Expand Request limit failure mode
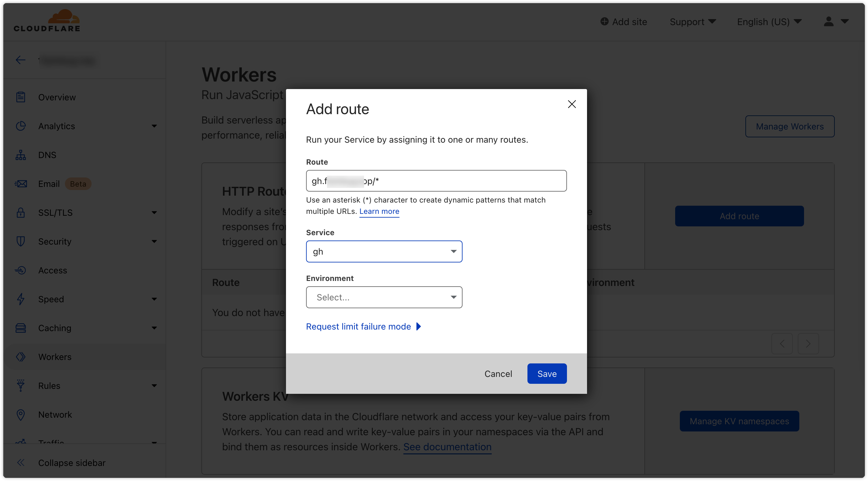Screen dimensions: 868x481 point(363,326)
